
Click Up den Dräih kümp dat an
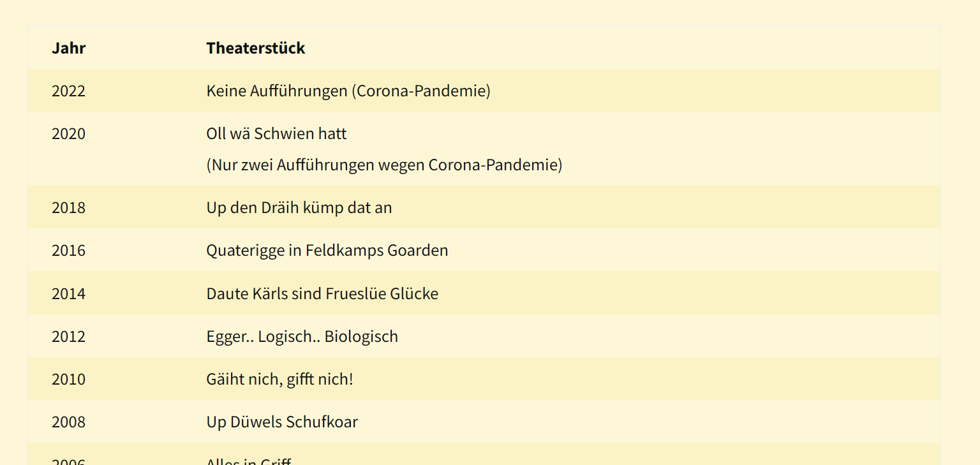tap(299, 207)
